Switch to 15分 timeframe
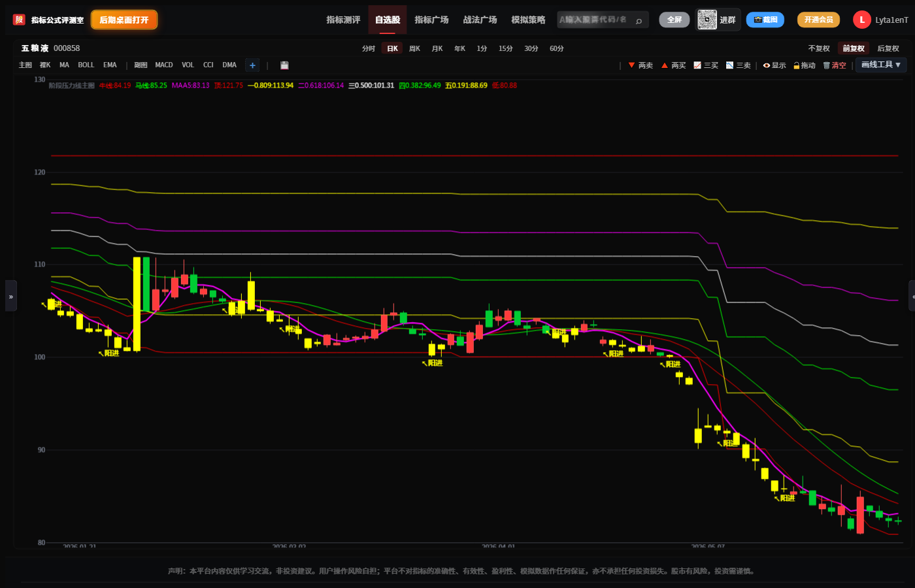This screenshot has height=588, width=915. click(506, 48)
